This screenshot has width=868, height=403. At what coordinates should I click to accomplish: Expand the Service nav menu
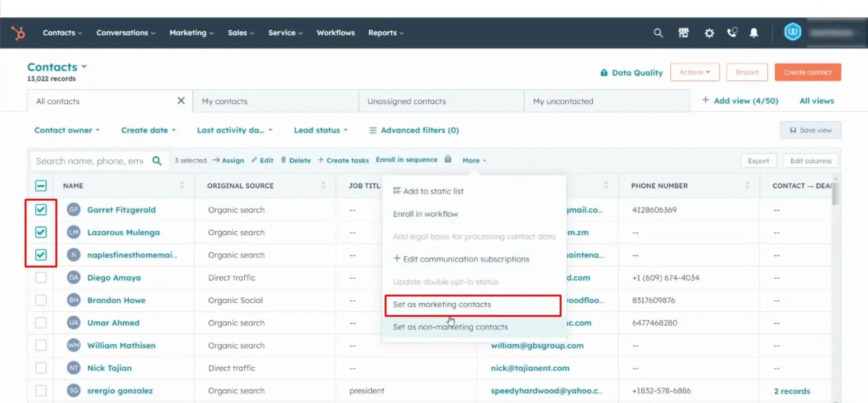pyautogui.click(x=285, y=33)
